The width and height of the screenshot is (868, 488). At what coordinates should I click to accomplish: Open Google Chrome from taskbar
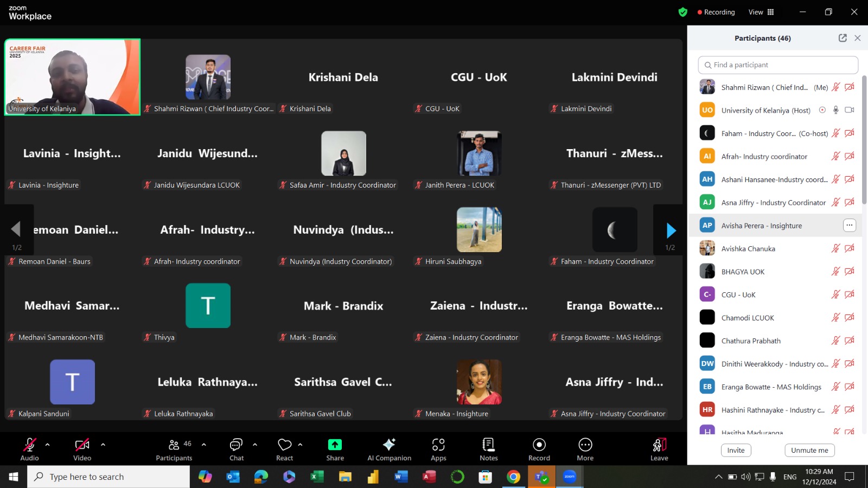(x=513, y=477)
